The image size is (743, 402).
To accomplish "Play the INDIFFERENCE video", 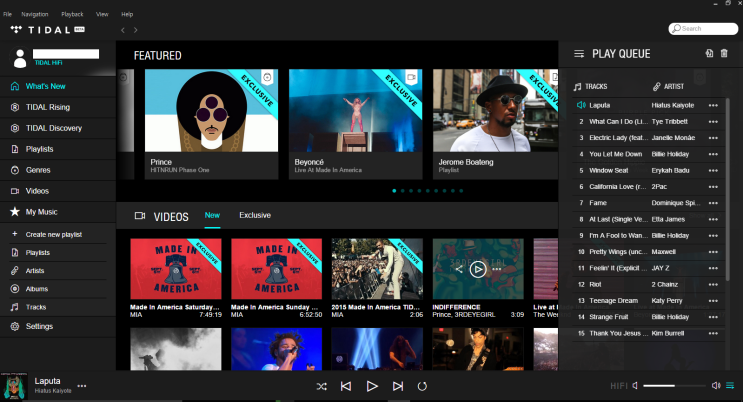I will [478, 269].
